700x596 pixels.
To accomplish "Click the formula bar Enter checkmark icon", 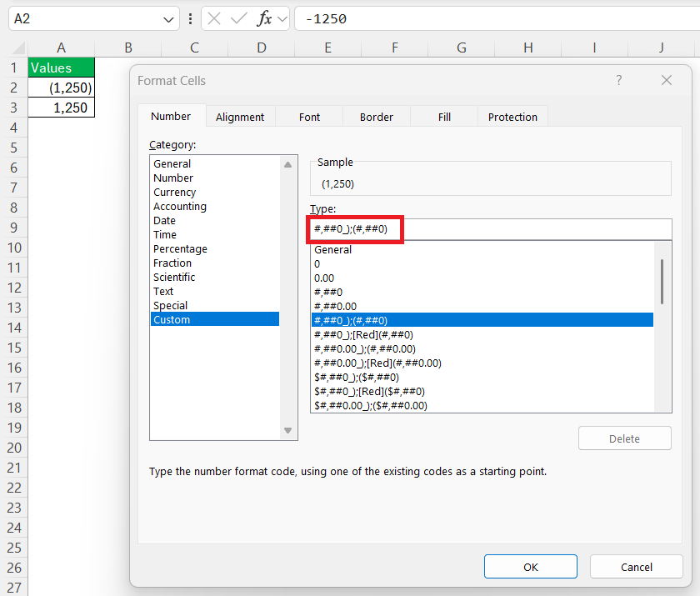I will tap(239, 18).
